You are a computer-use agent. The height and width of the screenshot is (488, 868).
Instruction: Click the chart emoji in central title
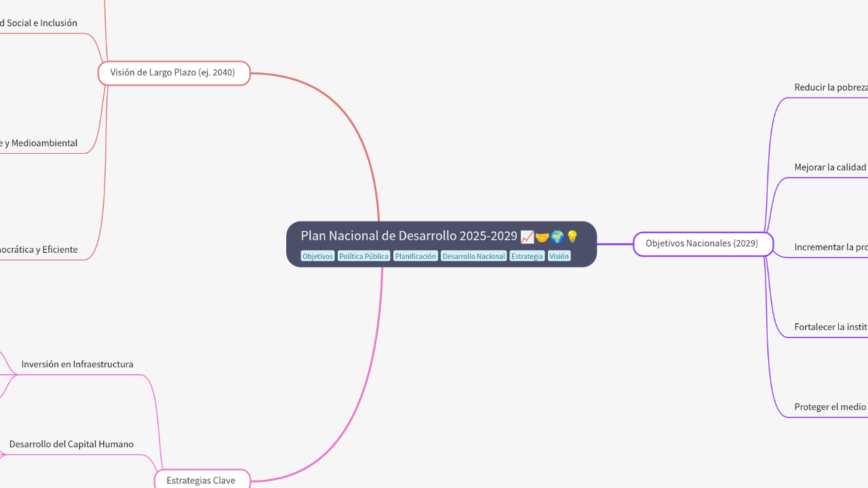click(x=527, y=237)
